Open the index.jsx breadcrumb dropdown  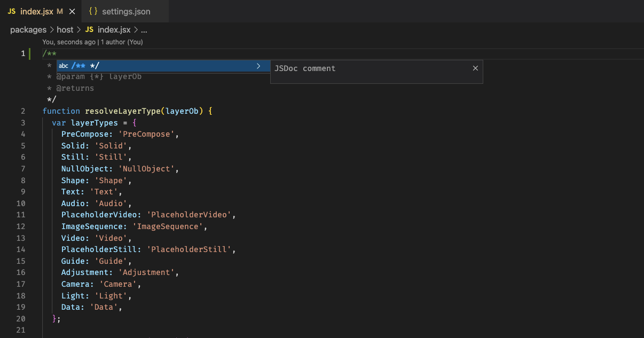click(114, 29)
